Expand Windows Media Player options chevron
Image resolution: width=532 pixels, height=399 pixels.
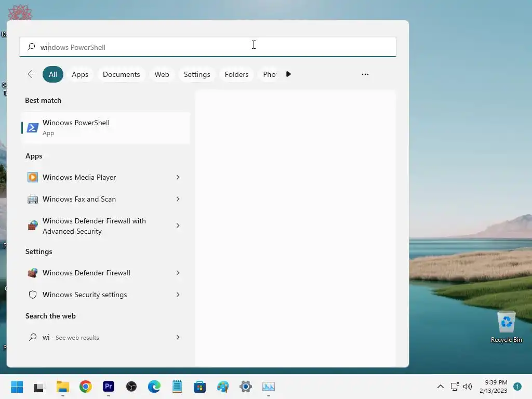[x=178, y=177]
